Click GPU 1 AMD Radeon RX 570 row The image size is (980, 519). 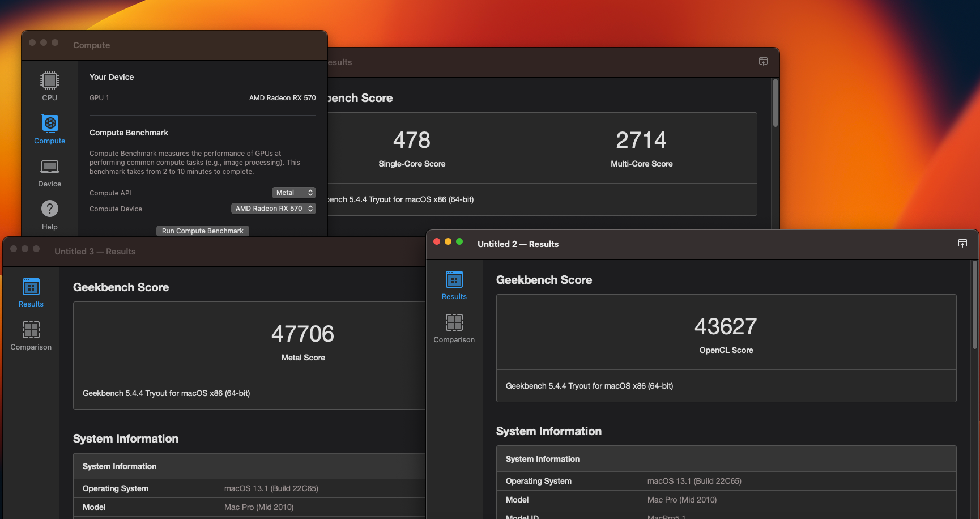click(203, 98)
